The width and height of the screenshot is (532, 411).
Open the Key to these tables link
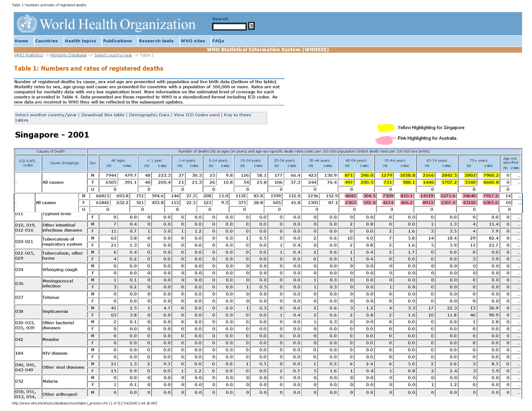click(x=237, y=115)
